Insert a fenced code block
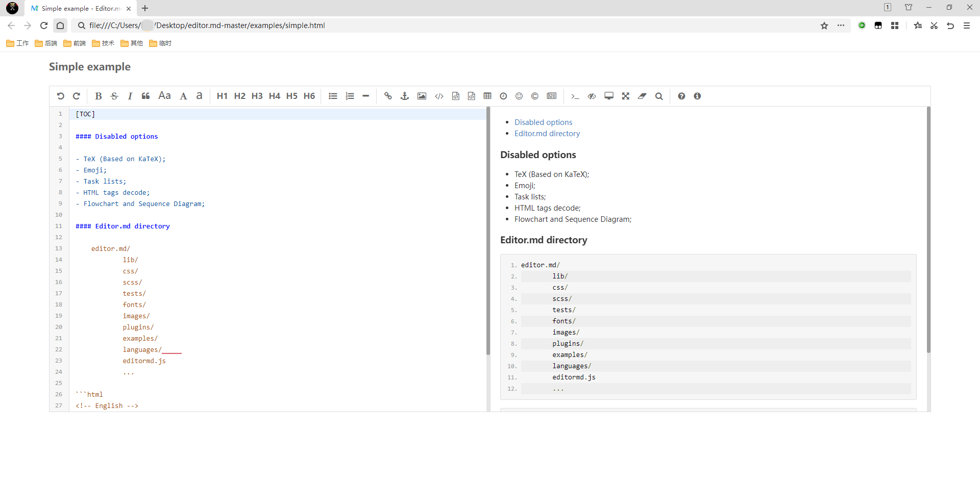The image size is (980, 485). [472, 96]
